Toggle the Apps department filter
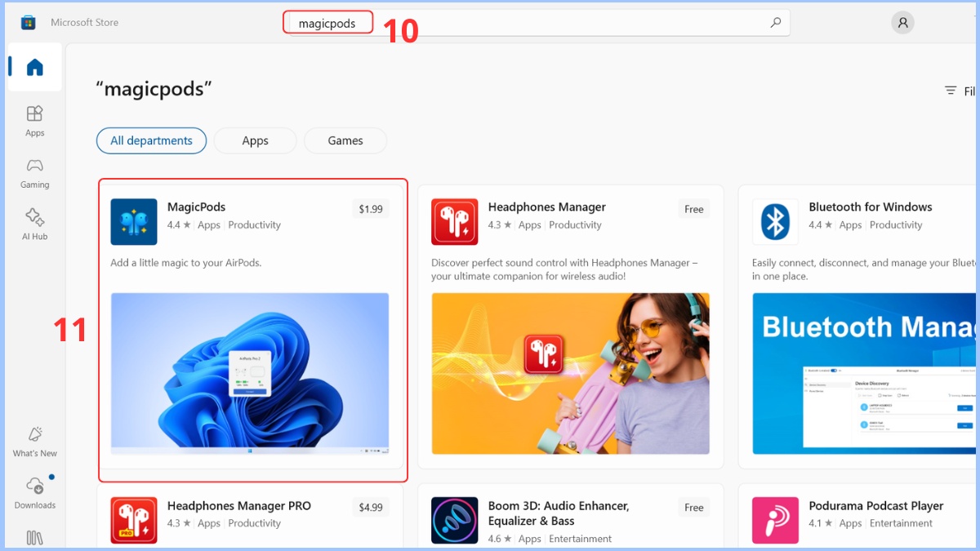Screen dimensions: 980x551 [x=255, y=140]
